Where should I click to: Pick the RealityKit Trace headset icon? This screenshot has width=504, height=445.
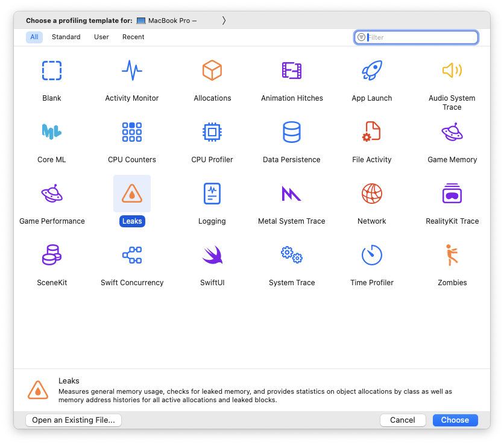[x=452, y=194]
